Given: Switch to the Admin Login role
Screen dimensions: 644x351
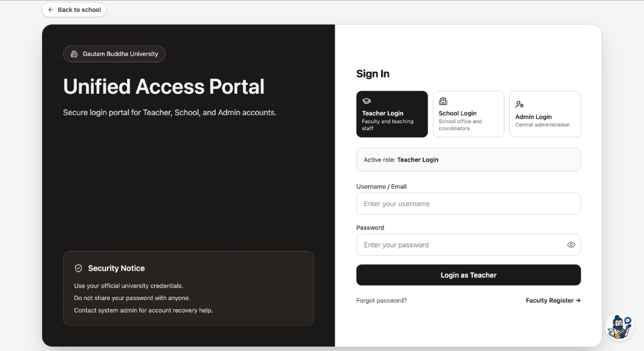Looking at the screenshot, I should pos(545,114).
